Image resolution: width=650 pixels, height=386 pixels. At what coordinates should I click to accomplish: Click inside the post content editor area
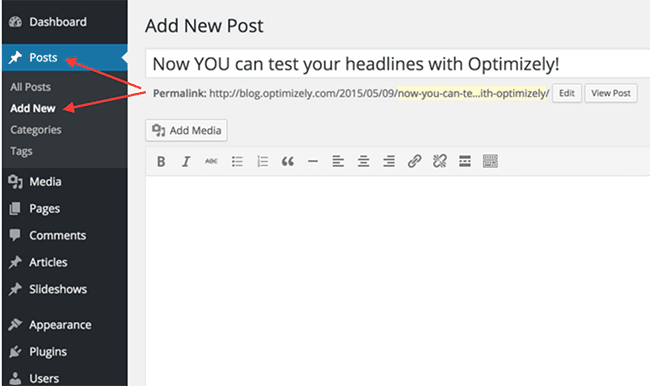click(x=398, y=281)
